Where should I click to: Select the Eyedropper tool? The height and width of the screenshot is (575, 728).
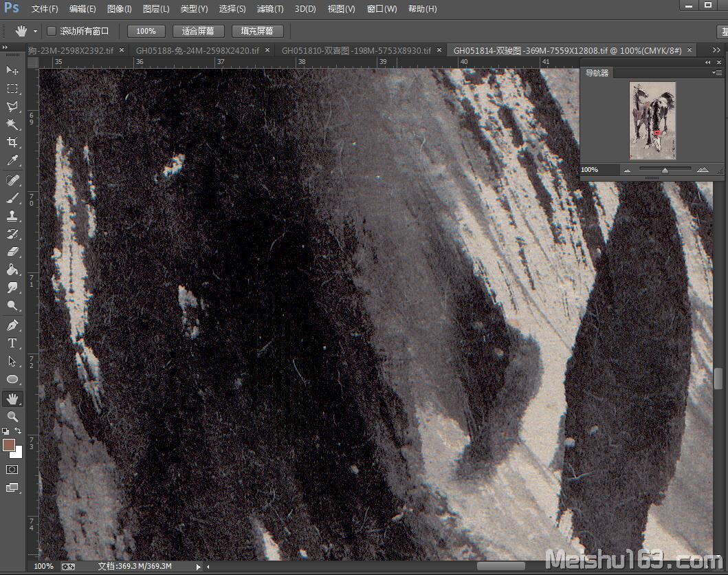pos(12,160)
